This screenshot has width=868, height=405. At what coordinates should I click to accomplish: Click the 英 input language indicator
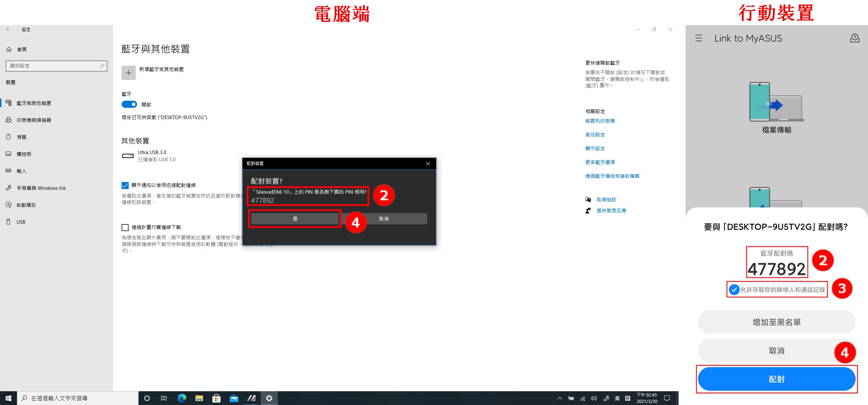[617, 398]
